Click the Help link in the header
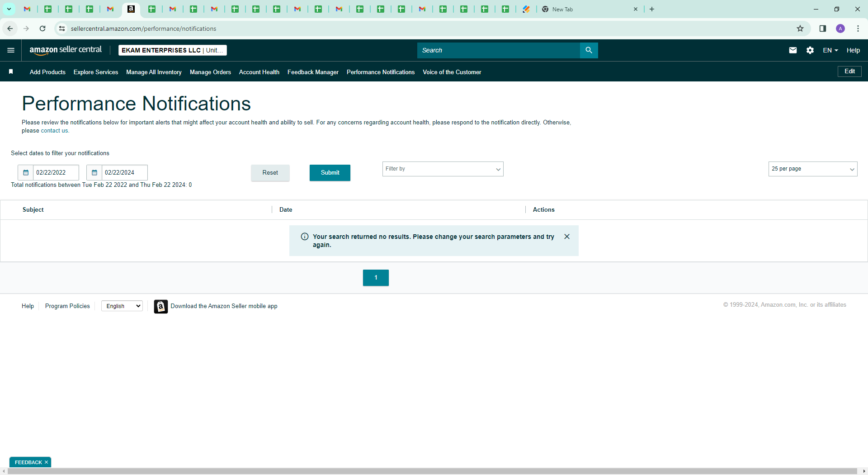The image size is (868, 475). [853, 50]
